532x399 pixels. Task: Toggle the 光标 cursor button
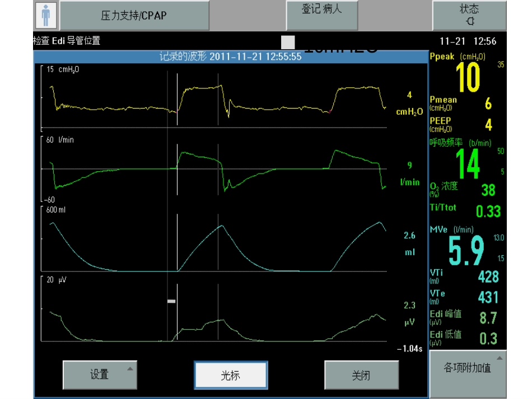click(231, 375)
